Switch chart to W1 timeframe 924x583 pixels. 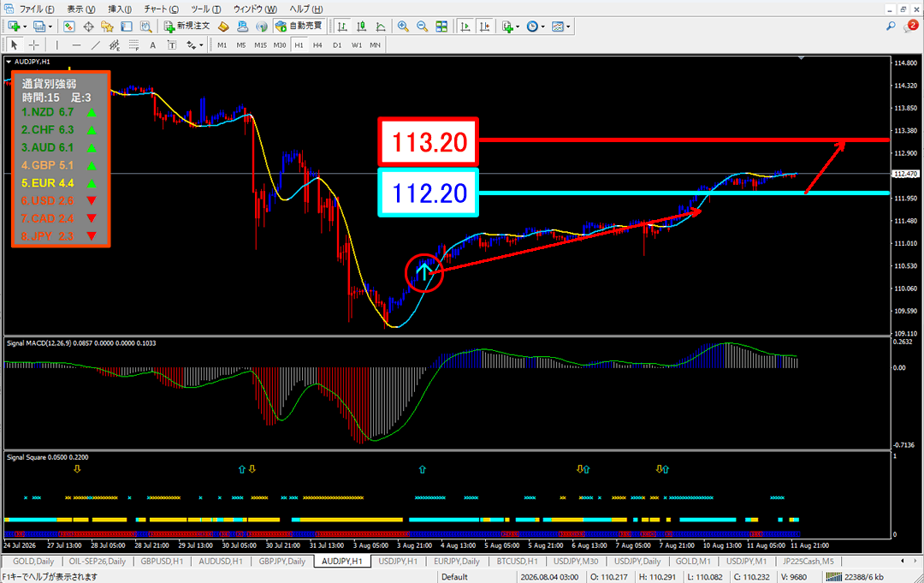click(x=357, y=45)
